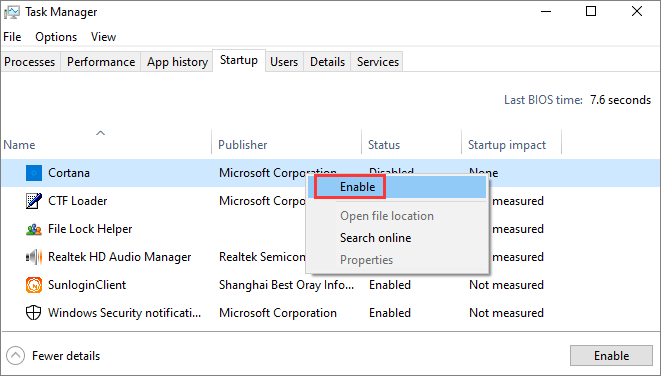Open the View menu
This screenshot has width=661, height=376.
point(103,37)
